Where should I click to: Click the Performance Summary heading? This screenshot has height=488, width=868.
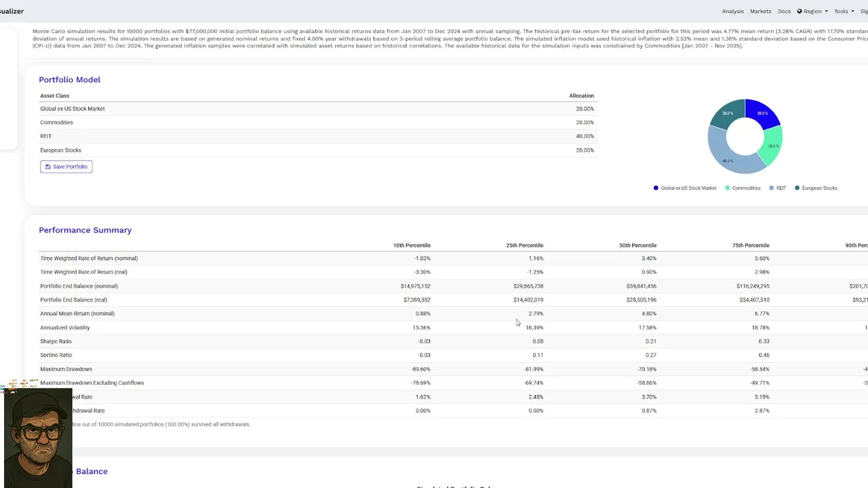click(x=85, y=230)
